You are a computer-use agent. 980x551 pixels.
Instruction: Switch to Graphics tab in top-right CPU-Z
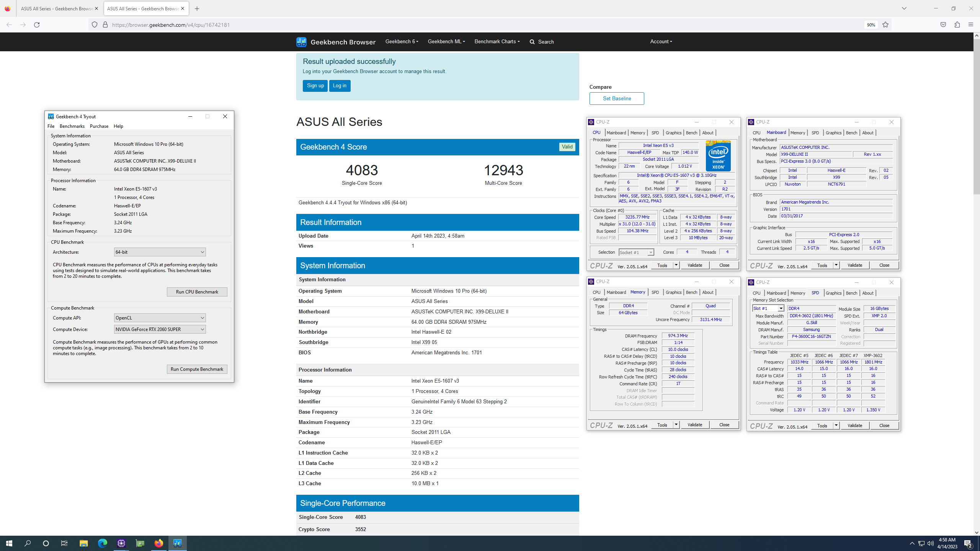[x=833, y=133]
